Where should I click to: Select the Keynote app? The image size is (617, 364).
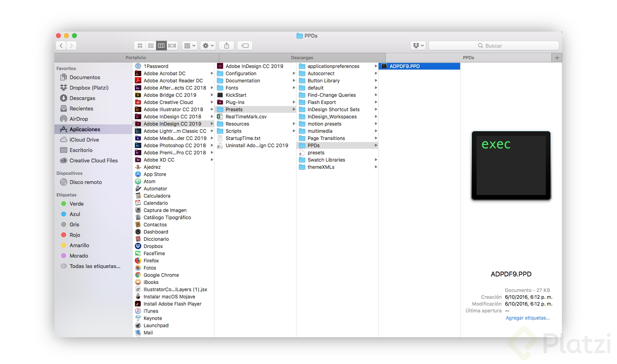tap(174, 318)
